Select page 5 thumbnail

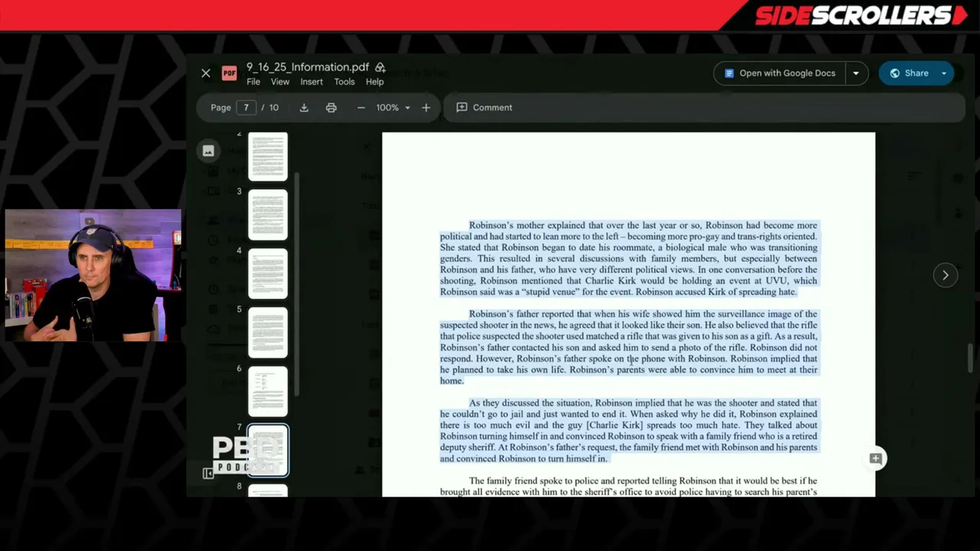[268, 333]
